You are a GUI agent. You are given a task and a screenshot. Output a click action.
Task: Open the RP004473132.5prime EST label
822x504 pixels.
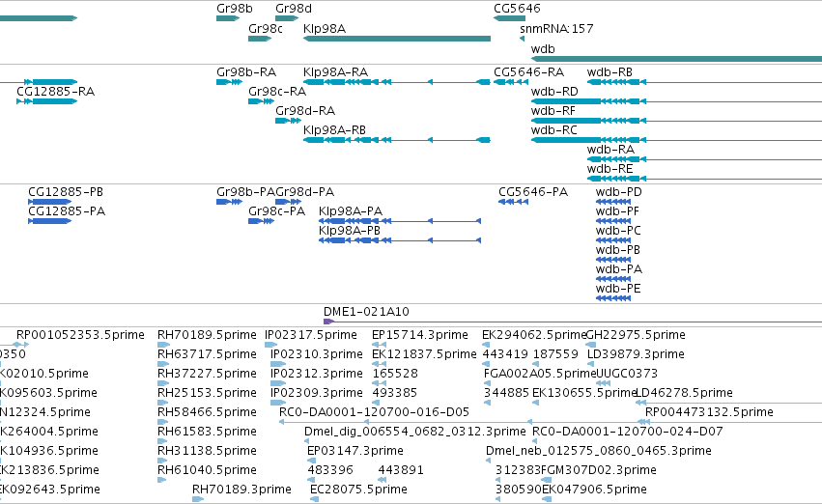(709, 412)
